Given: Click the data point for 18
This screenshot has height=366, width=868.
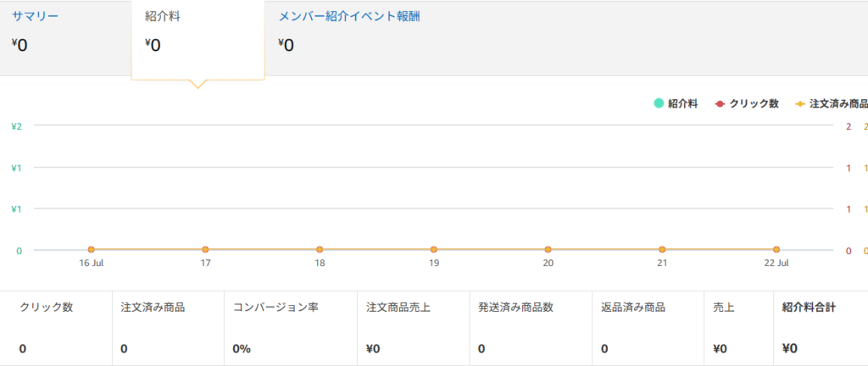Looking at the screenshot, I should click(x=320, y=250).
